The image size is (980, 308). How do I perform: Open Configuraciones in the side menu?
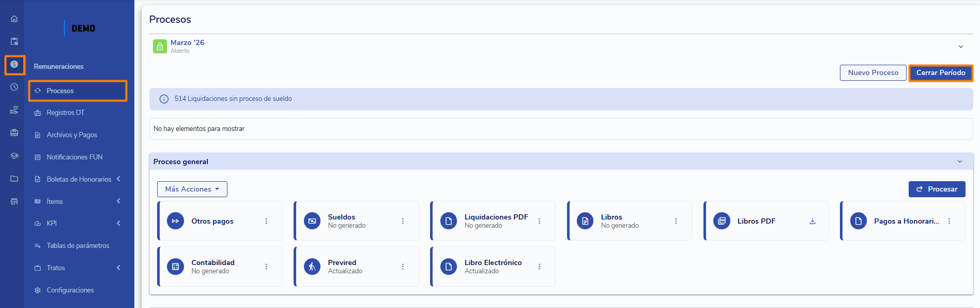click(x=70, y=290)
